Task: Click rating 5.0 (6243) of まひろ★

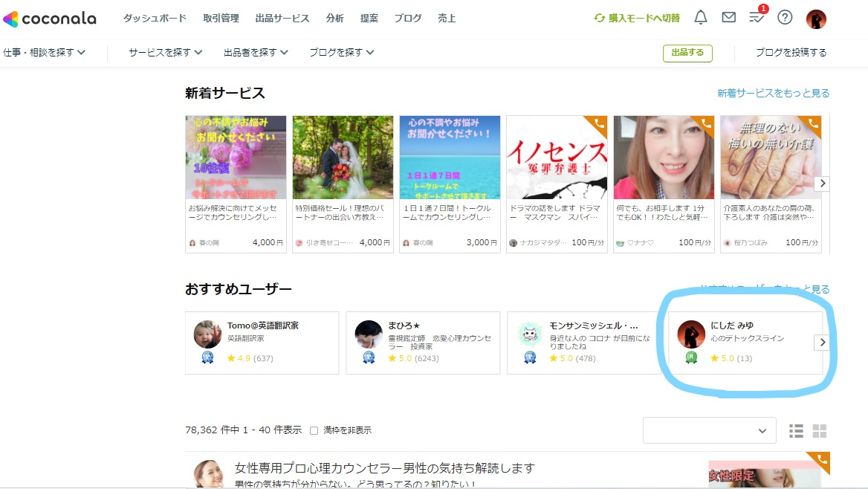Action: (x=413, y=358)
